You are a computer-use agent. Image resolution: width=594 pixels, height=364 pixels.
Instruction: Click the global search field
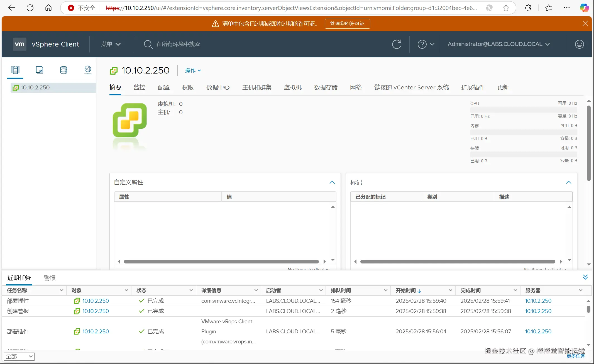[178, 44]
